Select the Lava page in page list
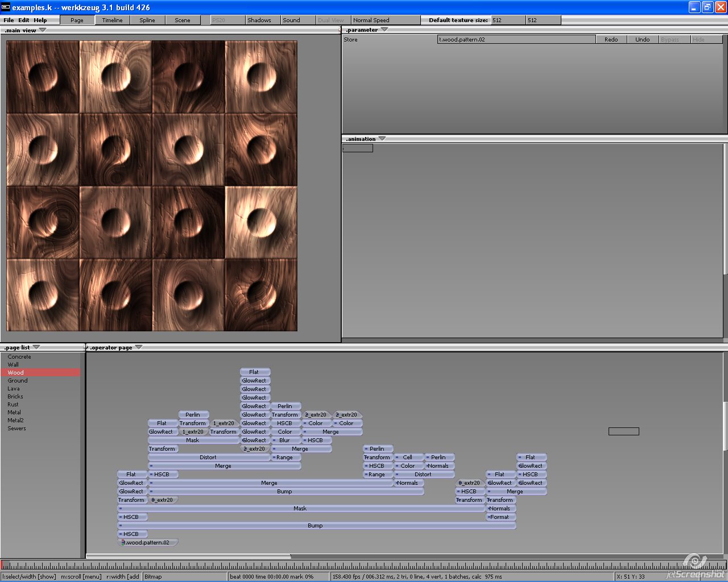The width and height of the screenshot is (728, 582). tap(14, 389)
